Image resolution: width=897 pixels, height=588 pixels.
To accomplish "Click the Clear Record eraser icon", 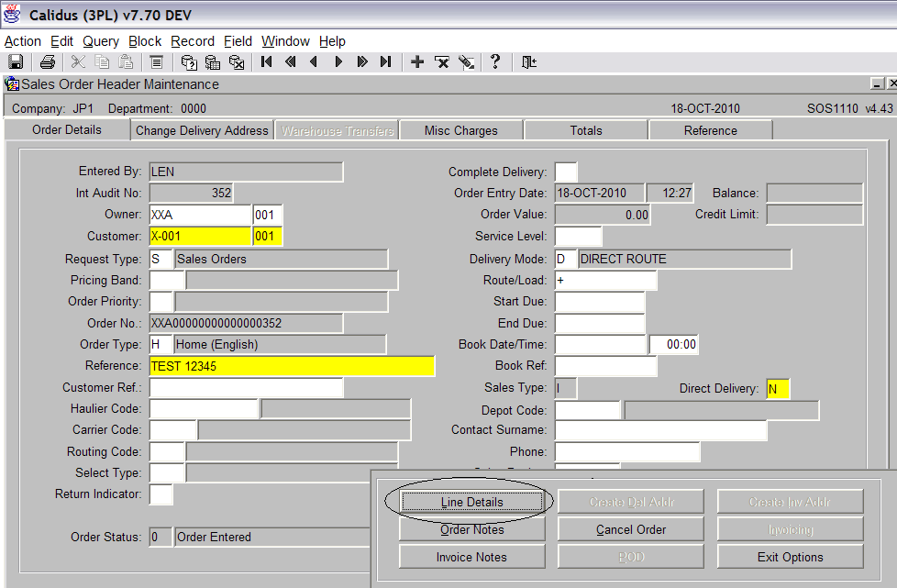I will point(466,61).
